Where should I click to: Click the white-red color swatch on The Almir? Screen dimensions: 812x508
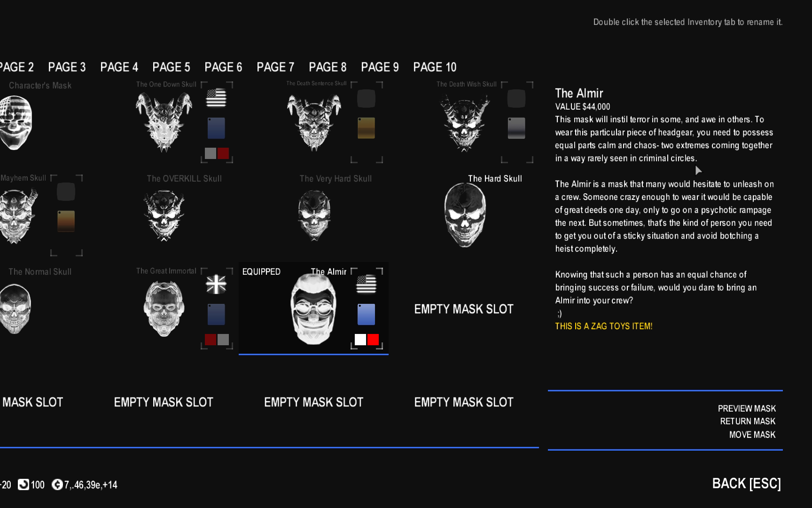[x=367, y=340]
